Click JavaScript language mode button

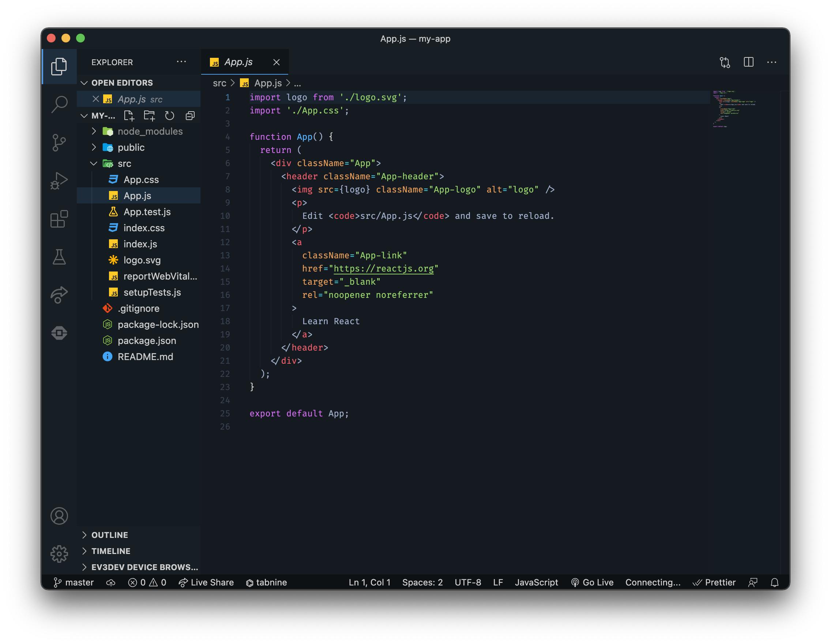[x=536, y=582]
